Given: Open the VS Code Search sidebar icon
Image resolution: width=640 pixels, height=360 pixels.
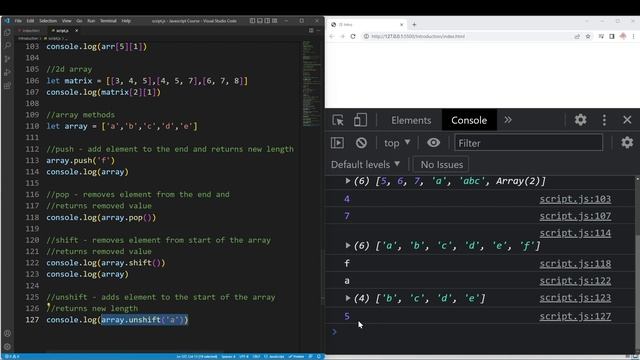Looking at the screenshot, I should click(x=7, y=45).
